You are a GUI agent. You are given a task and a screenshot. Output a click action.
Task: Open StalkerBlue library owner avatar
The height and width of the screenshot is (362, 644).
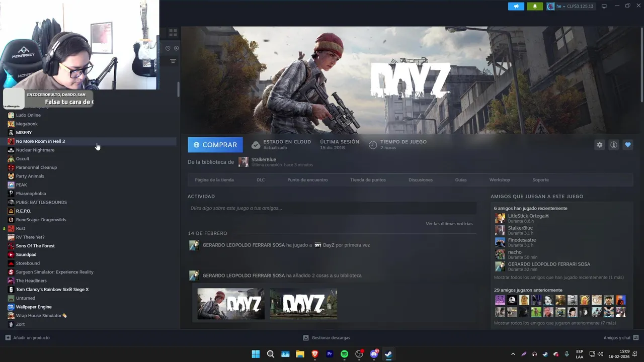(244, 162)
